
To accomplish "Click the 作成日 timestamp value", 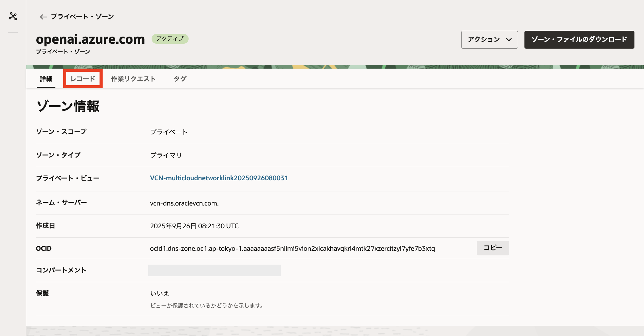I will point(194,226).
